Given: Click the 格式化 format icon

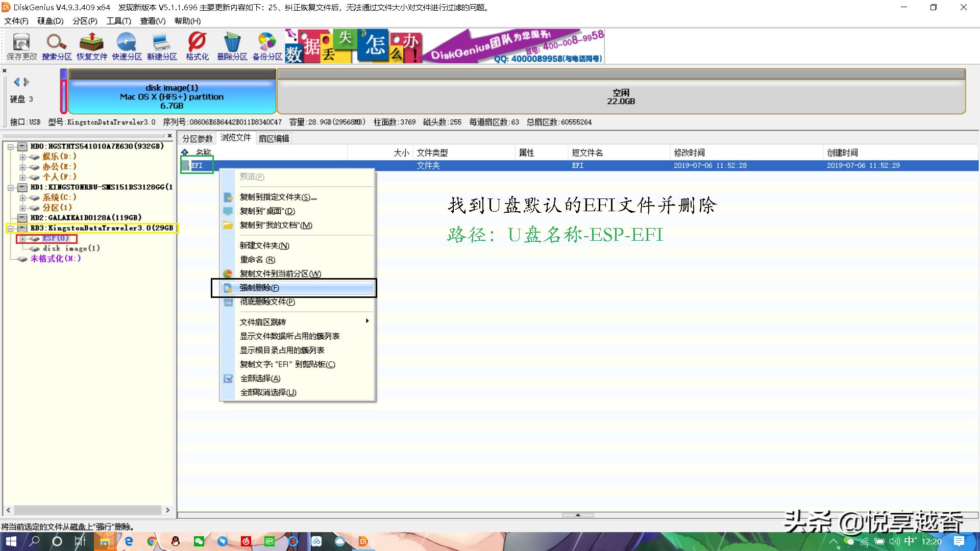Looking at the screenshot, I should point(197,46).
